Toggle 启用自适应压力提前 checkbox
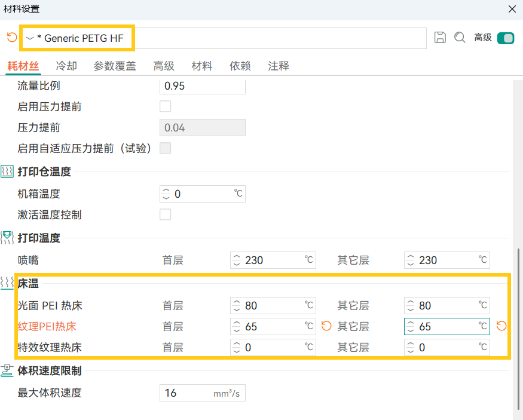 [166, 148]
